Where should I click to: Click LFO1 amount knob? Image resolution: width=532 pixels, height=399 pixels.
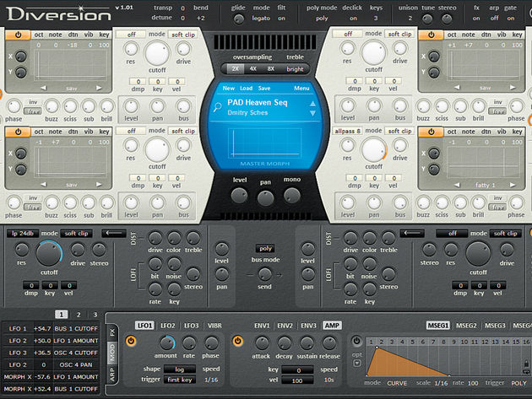coord(166,343)
